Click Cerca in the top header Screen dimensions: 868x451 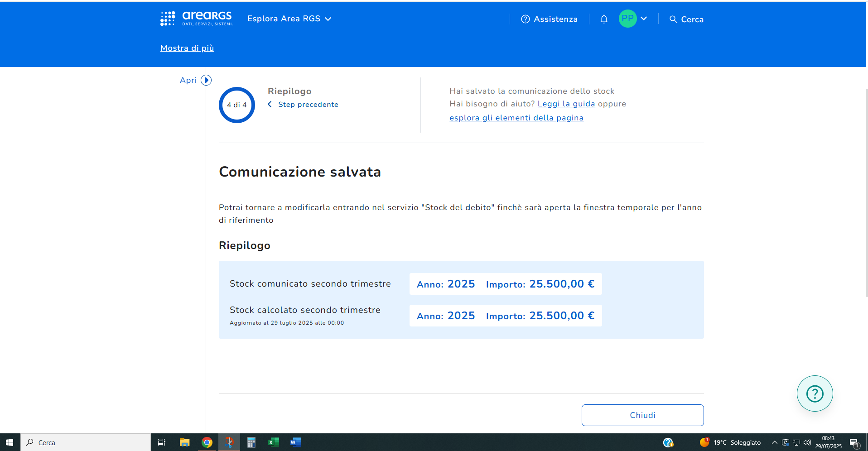coord(686,19)
